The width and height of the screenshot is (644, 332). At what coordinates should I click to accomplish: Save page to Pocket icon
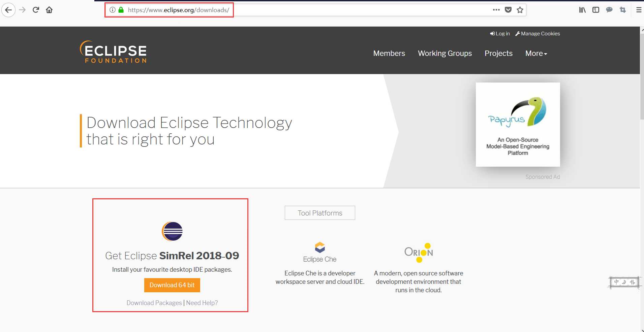pos(508,10)
